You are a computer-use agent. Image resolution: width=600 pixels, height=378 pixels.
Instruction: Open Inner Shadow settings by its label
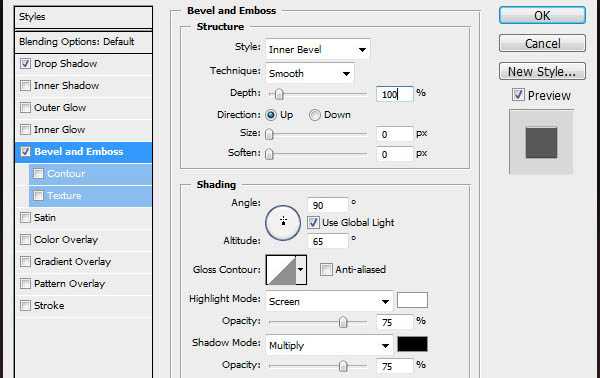tap(67, 85)
